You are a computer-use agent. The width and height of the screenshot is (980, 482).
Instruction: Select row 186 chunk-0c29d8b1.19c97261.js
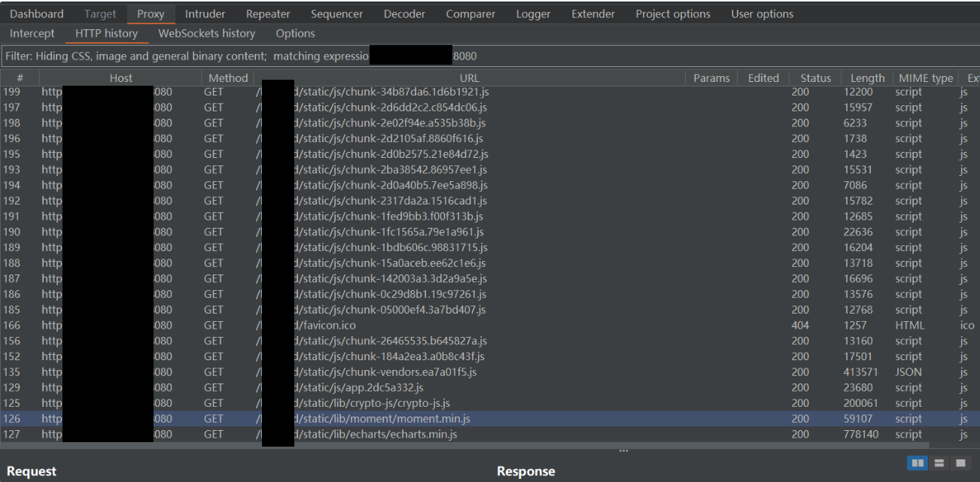(x=490, y=294)
